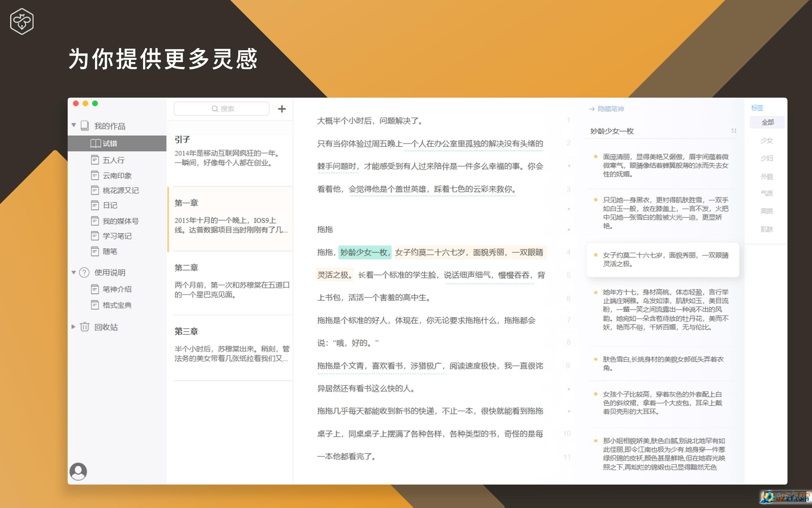The width and height of the screenshot is (812, 508).
Task: Collapse the 我的作品 tree section
Action: click(x=74, y=125)
